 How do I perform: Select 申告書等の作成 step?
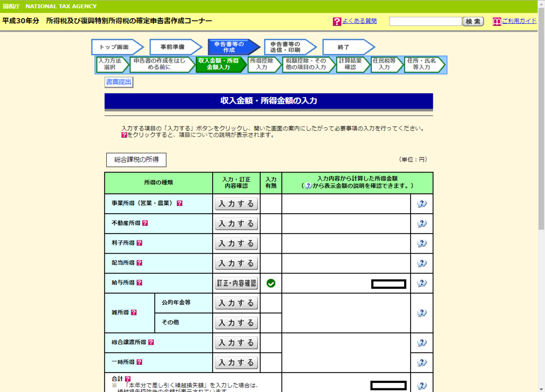[x=233, y=47]
